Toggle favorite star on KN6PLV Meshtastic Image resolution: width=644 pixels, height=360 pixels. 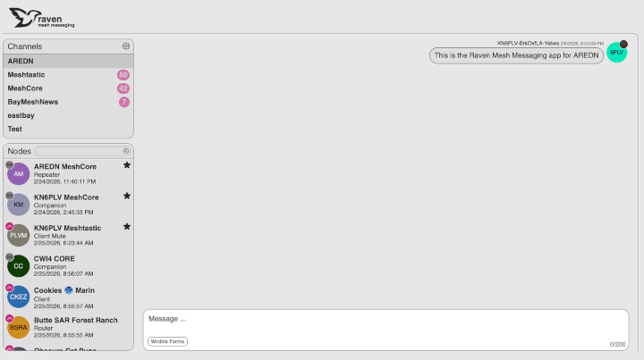coord(127,227)
